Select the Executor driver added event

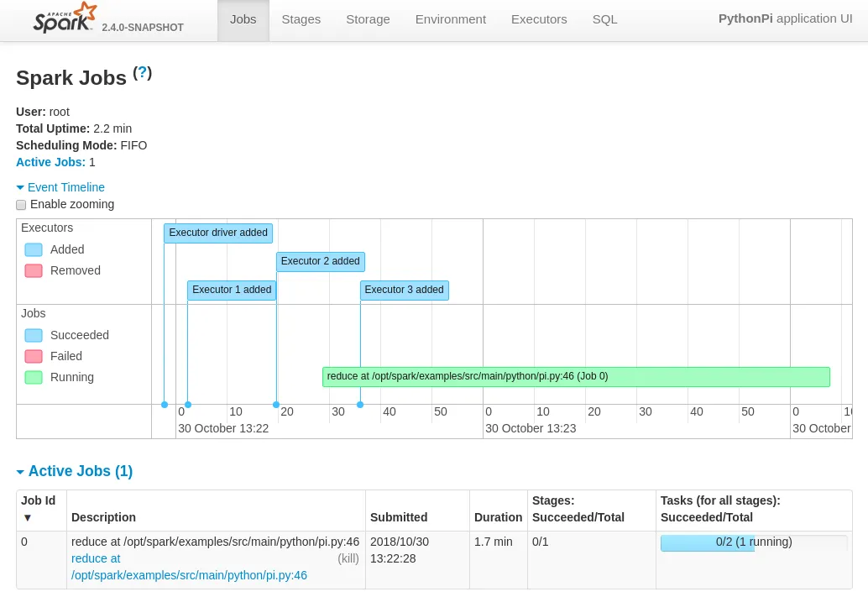tap(218, 233)
